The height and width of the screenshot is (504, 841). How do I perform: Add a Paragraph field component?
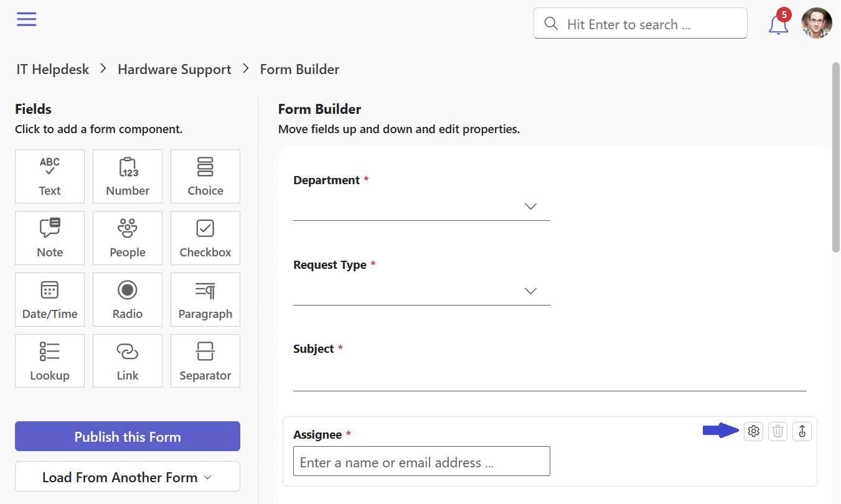coord(205,299)
